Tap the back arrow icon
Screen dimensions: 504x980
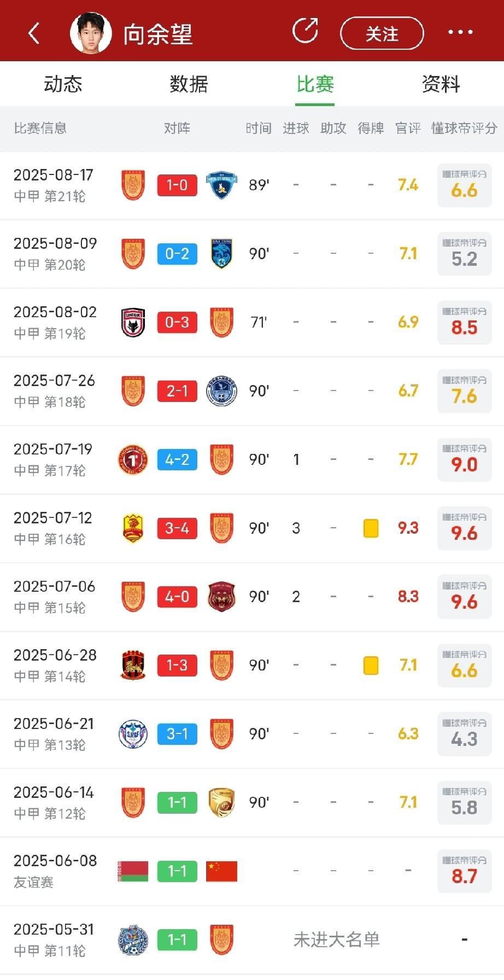pyautogui.click(x=34, y=33)
